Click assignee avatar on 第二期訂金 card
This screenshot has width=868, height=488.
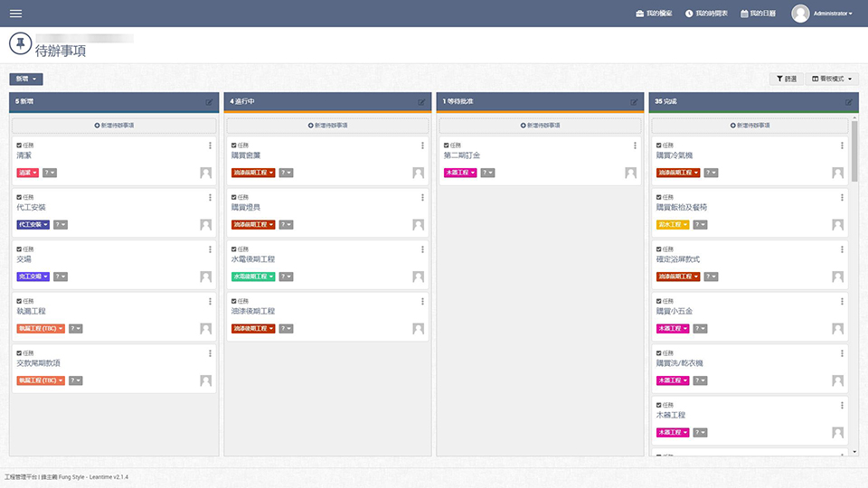(x=630, y=173)
